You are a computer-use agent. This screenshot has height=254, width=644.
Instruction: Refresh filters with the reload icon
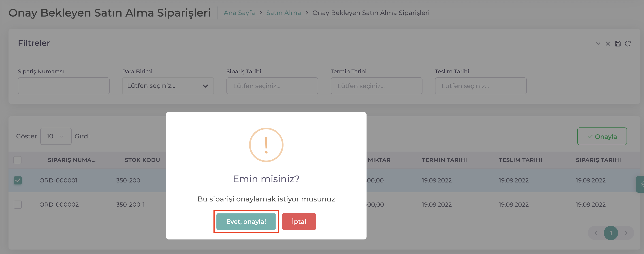pyautogui.click(x=628, y=44)
